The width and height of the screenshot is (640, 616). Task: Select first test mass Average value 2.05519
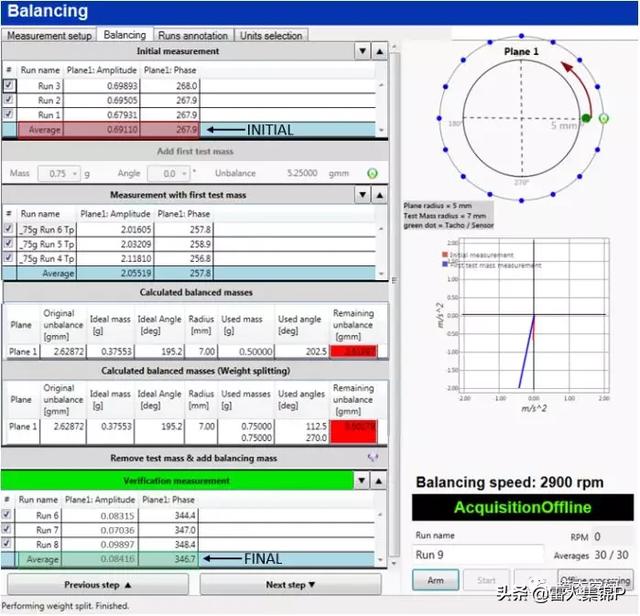136,274
